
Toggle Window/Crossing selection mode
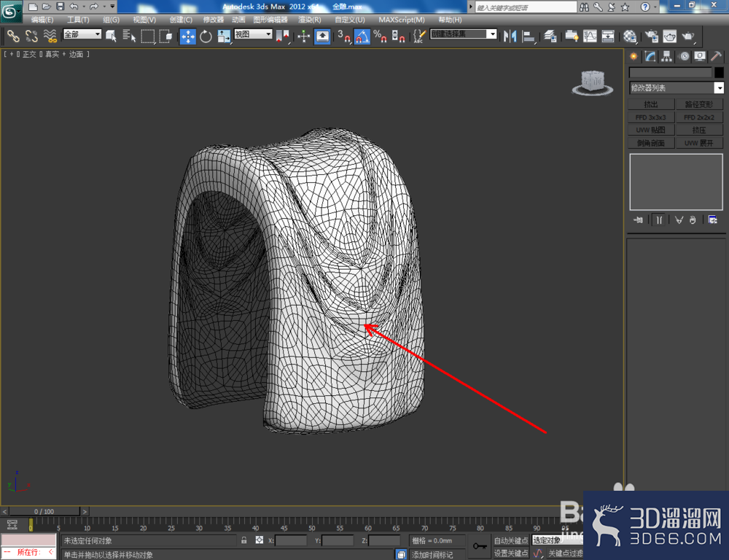coord(165,36)
